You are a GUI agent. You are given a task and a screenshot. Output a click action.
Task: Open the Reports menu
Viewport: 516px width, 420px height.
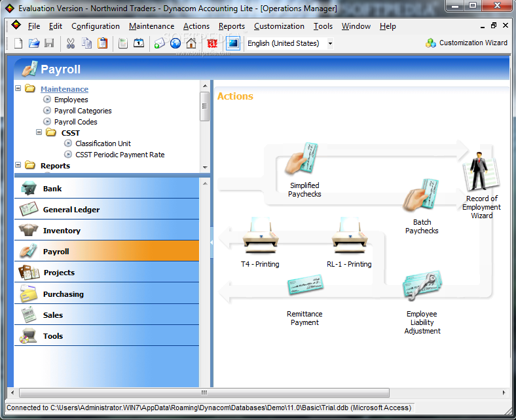coord(232,26)
